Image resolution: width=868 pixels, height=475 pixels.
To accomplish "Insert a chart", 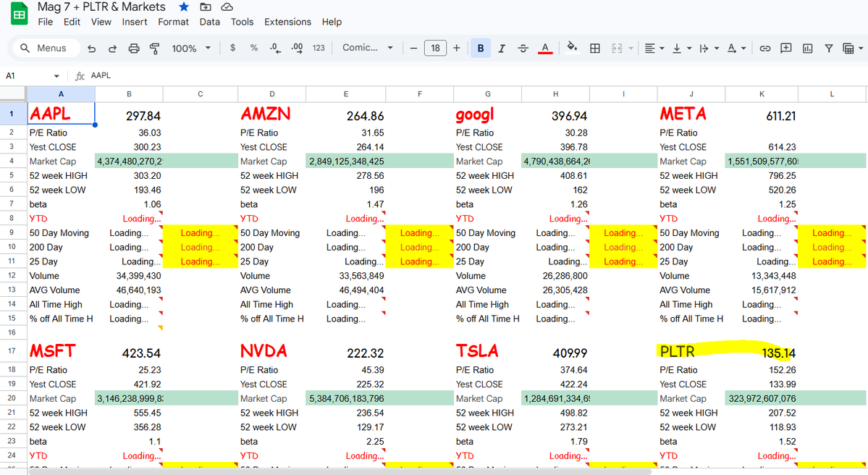I will tap(808, 49).
